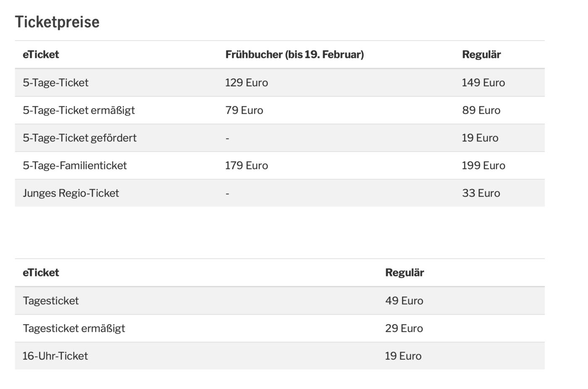
Task: Click the 129 Euro early-bird price
Action: [x=247, y=83]
